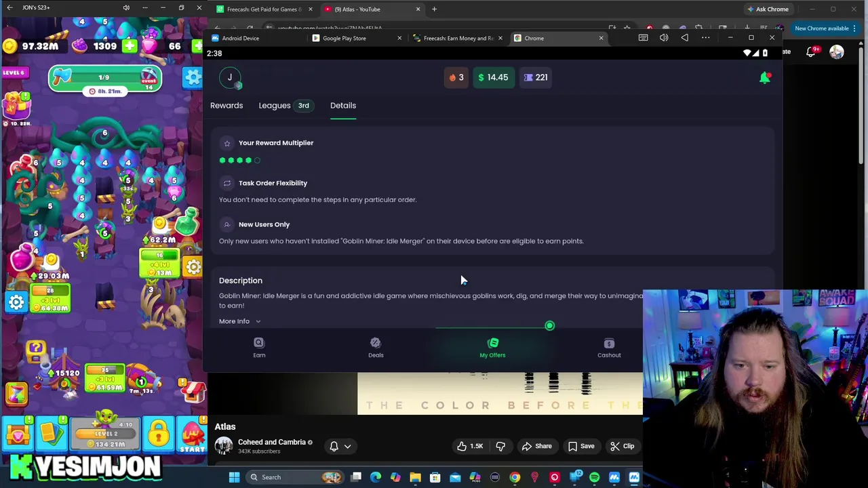Open the emulator three-dots more menu
The height and width of the screenshot is (488, 868).
click(x=705, y=38)
